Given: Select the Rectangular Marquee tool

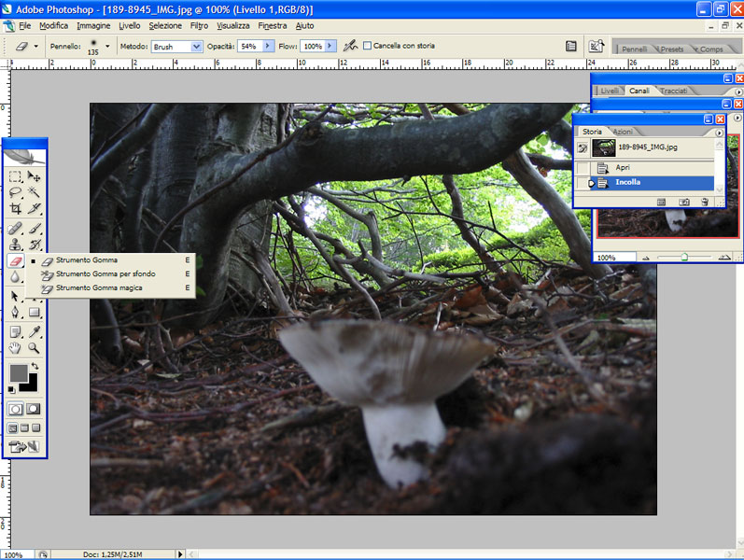Looking at the screenshot, I should point(15,177).
